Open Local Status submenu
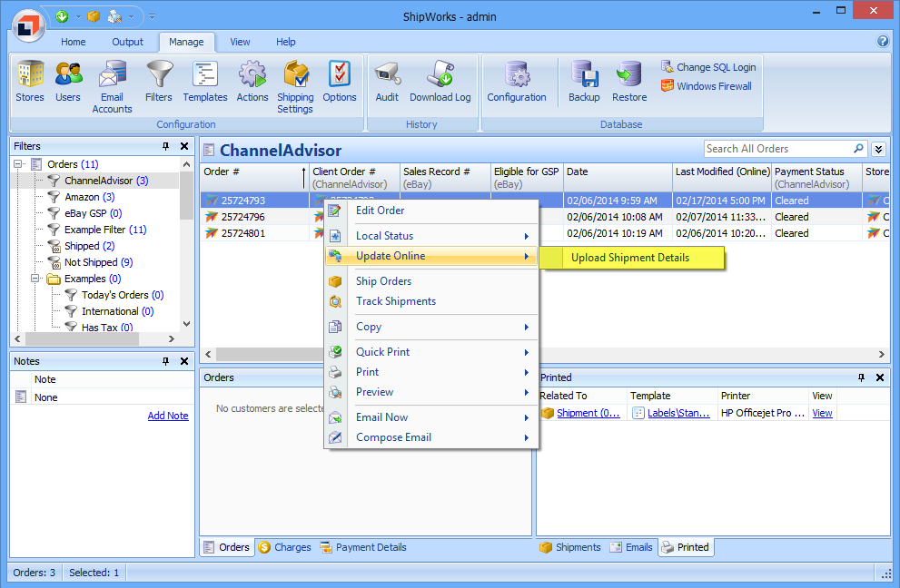The image size is (900, 588). coord(431,236)
